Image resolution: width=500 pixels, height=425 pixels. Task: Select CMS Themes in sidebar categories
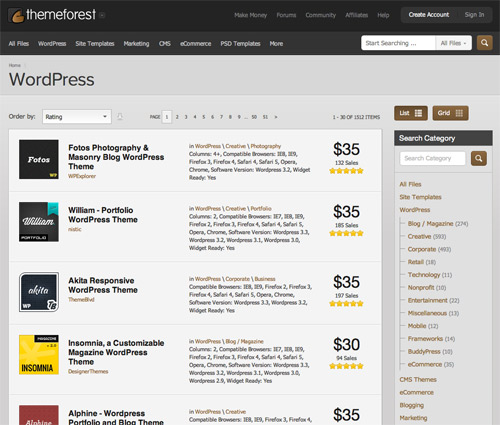tap(418, 380)
